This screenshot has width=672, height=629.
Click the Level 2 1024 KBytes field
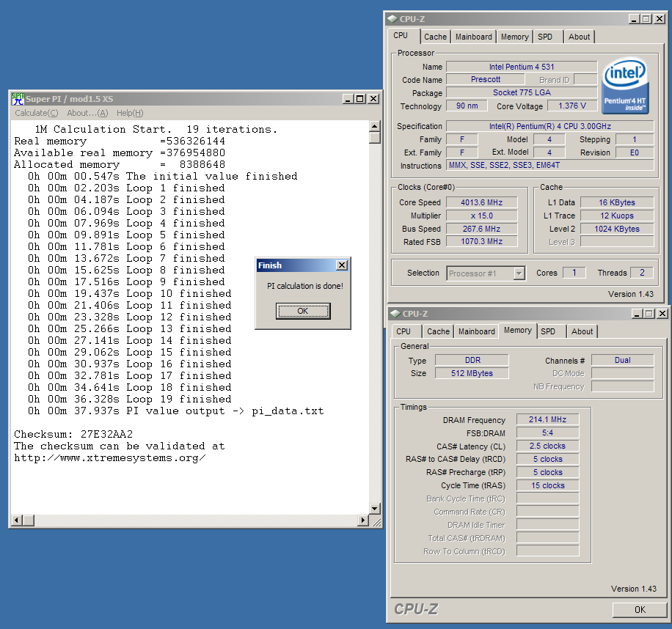pos(617,229)
